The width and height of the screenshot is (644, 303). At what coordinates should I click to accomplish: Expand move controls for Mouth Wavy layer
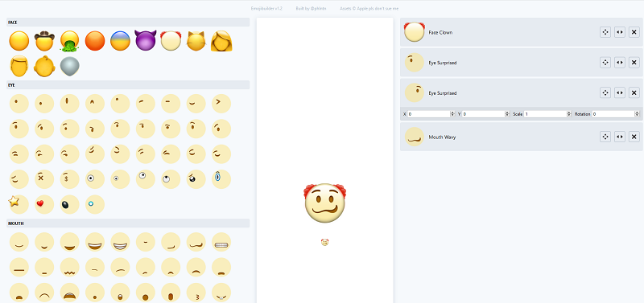605,137
